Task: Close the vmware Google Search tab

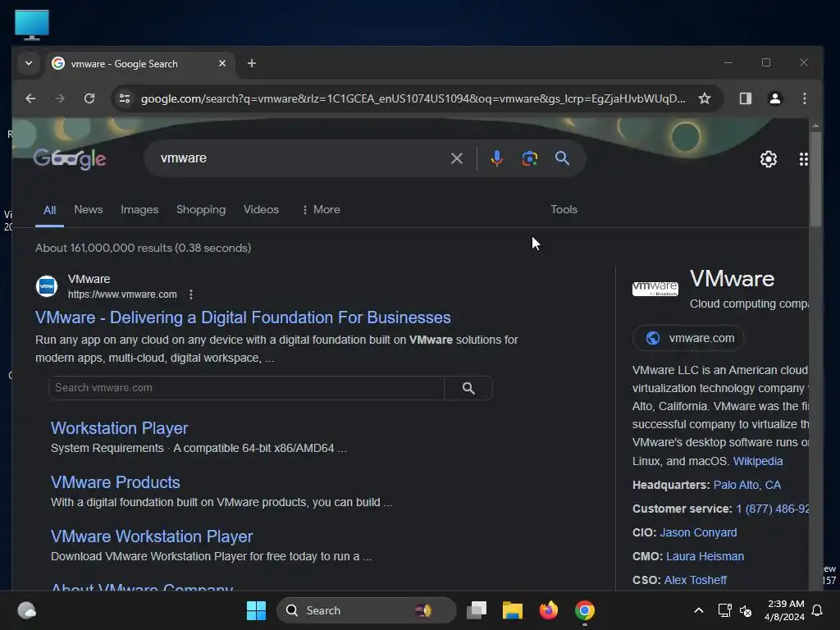Action: [x=221, y=63]
